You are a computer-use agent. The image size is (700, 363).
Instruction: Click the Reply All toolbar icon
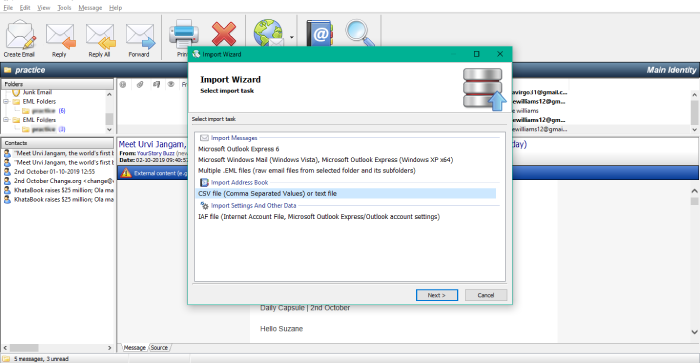(x=100, y=39)
